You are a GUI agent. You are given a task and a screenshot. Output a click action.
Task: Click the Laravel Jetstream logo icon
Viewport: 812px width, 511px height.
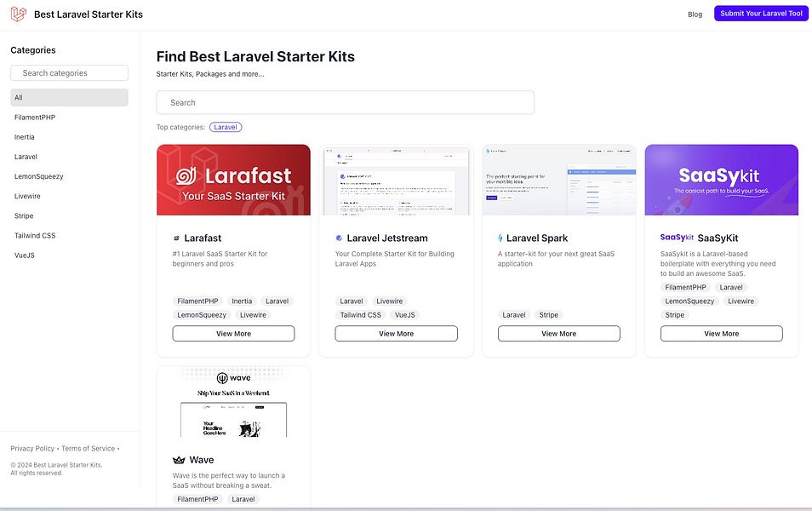pyautogui.click(x=338, y=238)
